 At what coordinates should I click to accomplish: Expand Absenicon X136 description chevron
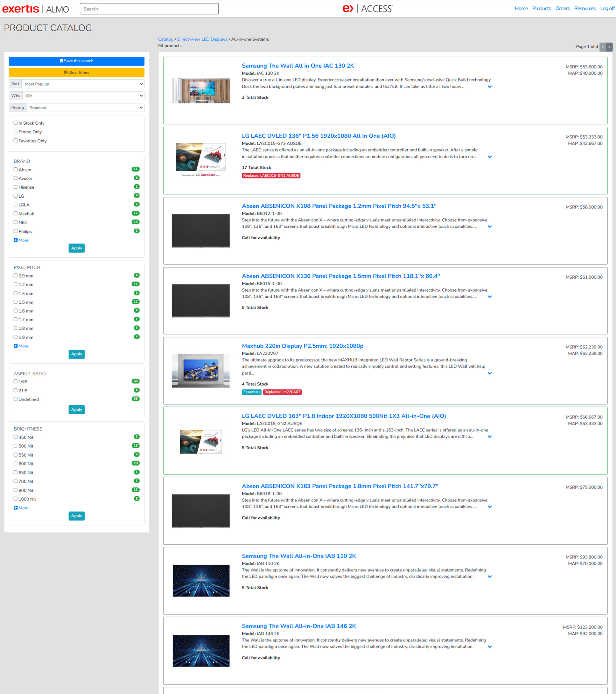pos(490,297)
